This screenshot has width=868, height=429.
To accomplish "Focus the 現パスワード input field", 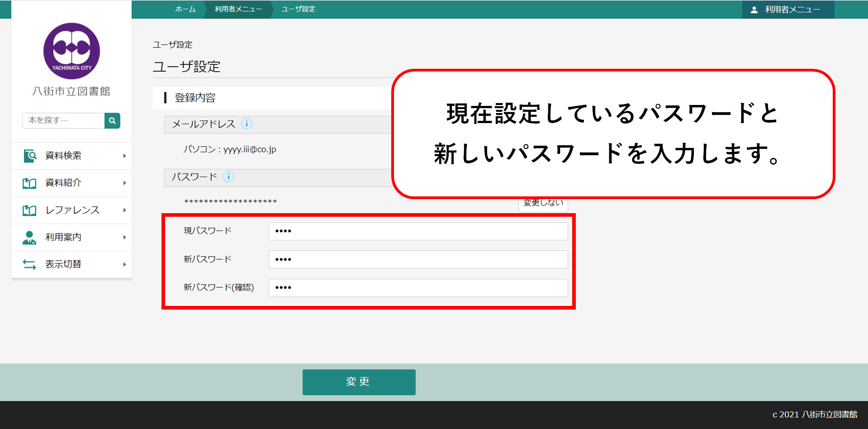I will [x=418, y=231].
